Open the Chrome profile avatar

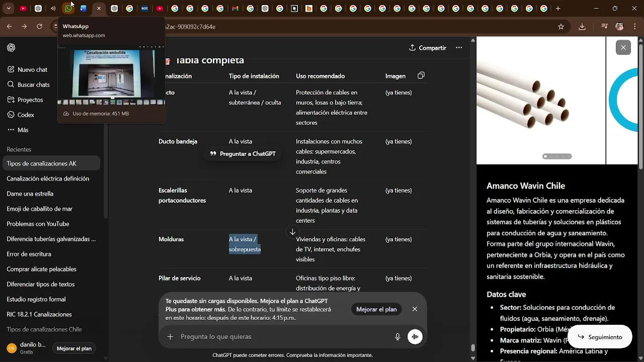click(x=620, y=27)
